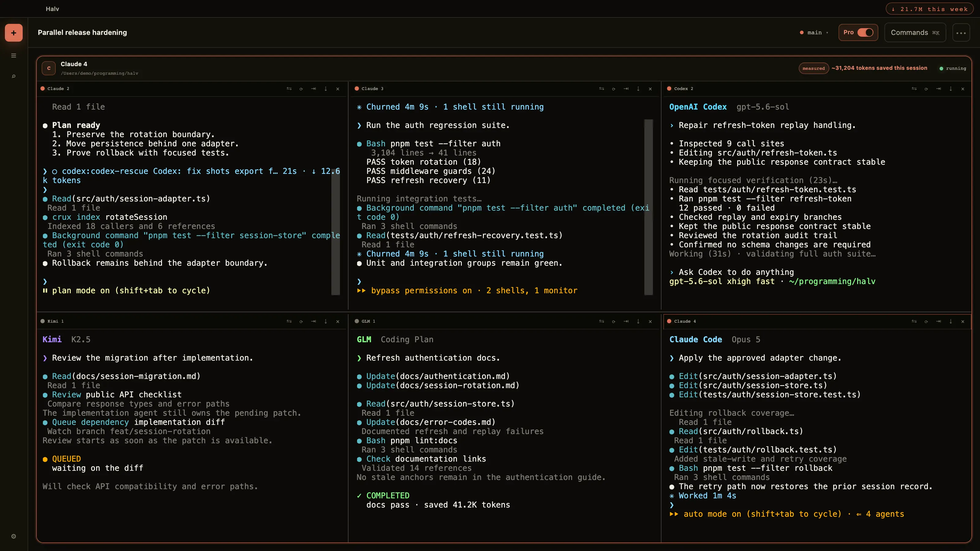Viewport: 980px width, 551px height.
Task: Open the vertical dots menu in GLM 1 pane
Action: [x=638, y=321]
